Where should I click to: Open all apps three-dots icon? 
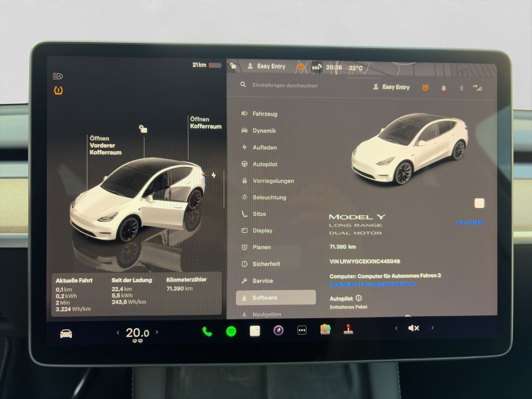tap(302, 330)
